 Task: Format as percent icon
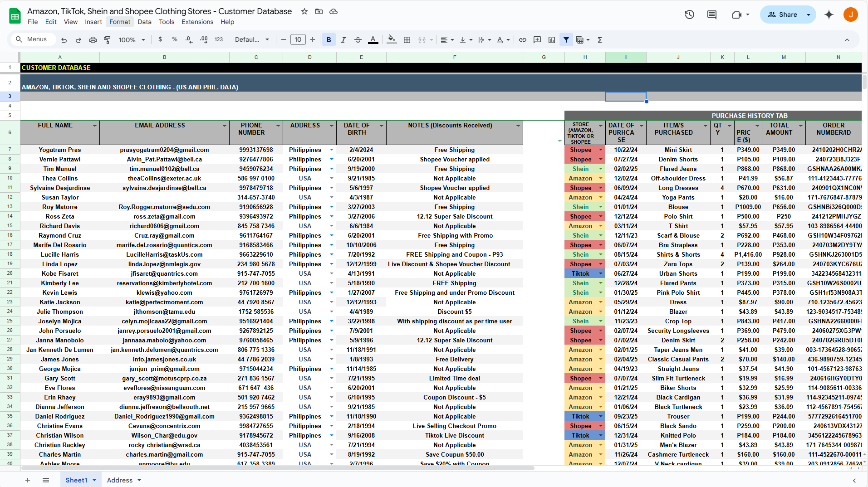pos(175,39)
